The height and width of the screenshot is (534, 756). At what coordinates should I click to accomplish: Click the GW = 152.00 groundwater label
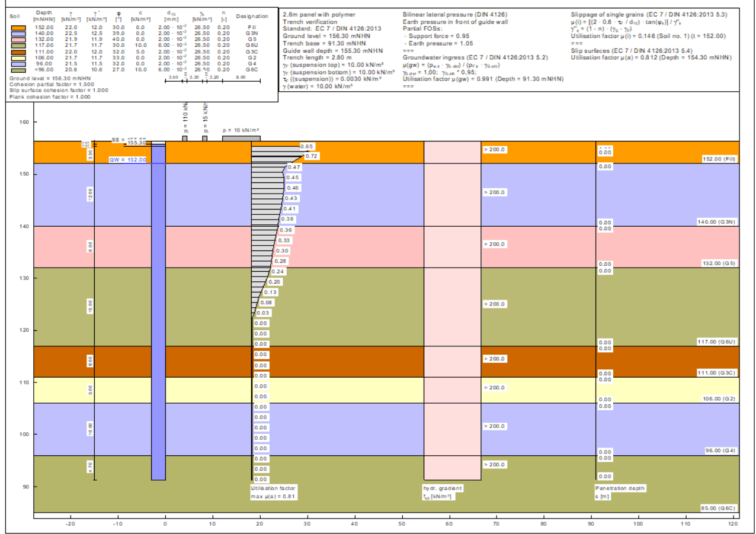(127, 160)
